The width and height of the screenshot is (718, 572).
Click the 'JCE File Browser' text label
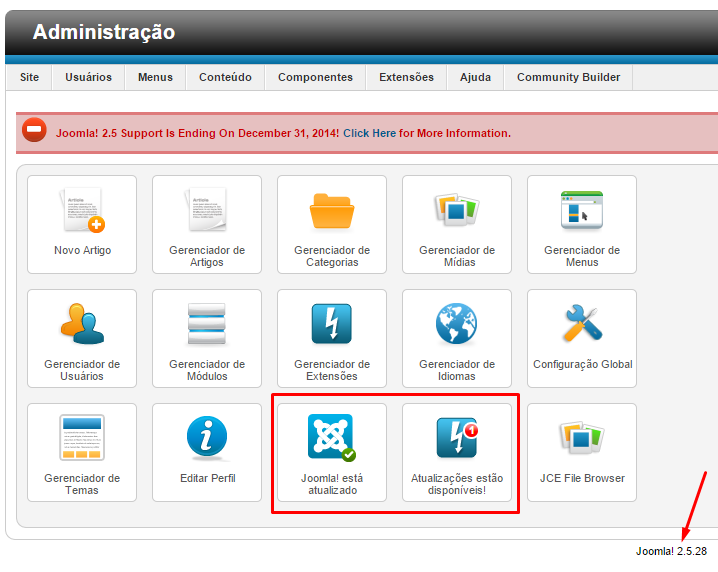pyautogui.click(x=582, y=478)
